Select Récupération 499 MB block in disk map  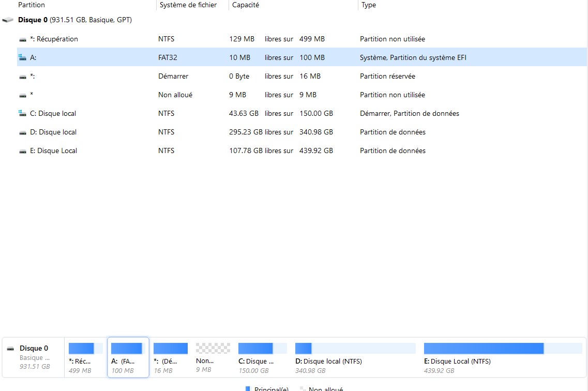pyautogui.click(x=85, y=357)
